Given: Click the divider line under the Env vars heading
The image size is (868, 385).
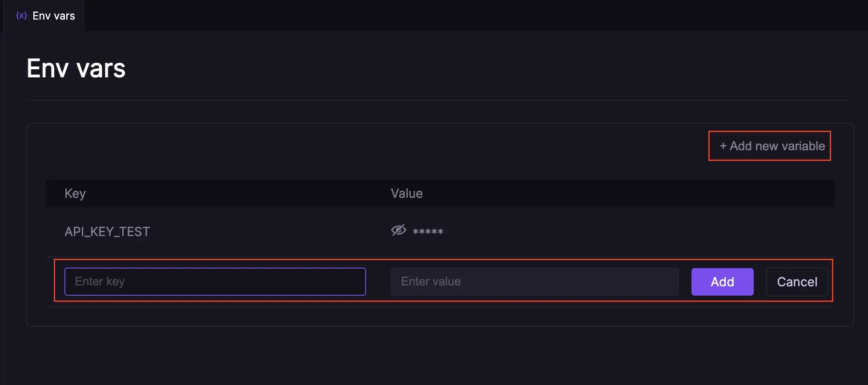Looking at the screenshot, I should pos(438,101).
